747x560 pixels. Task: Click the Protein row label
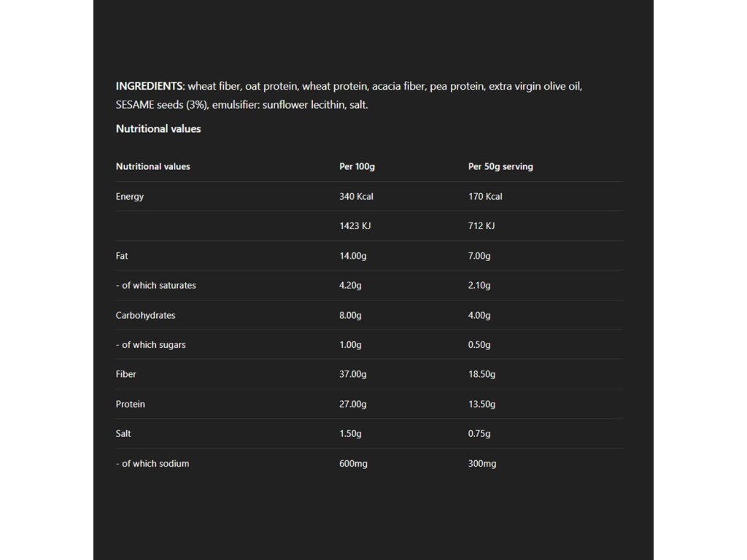pyautogui.click(x=131, y=404)
